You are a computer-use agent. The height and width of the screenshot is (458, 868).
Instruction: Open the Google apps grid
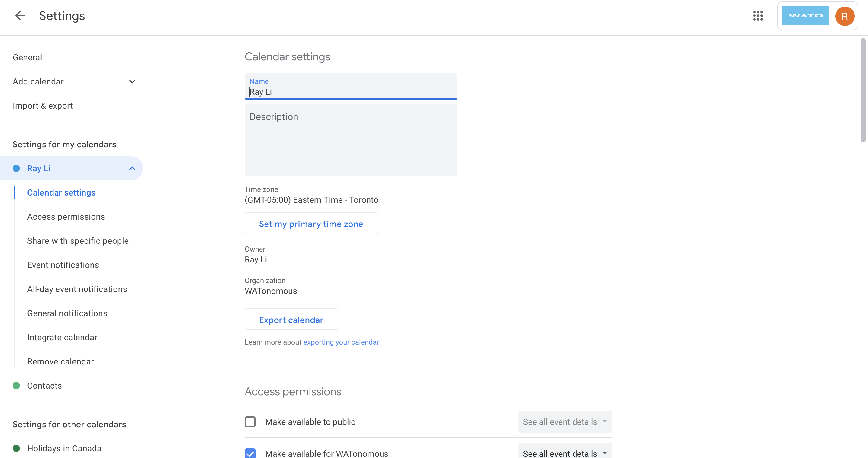(x=758, y=16)
